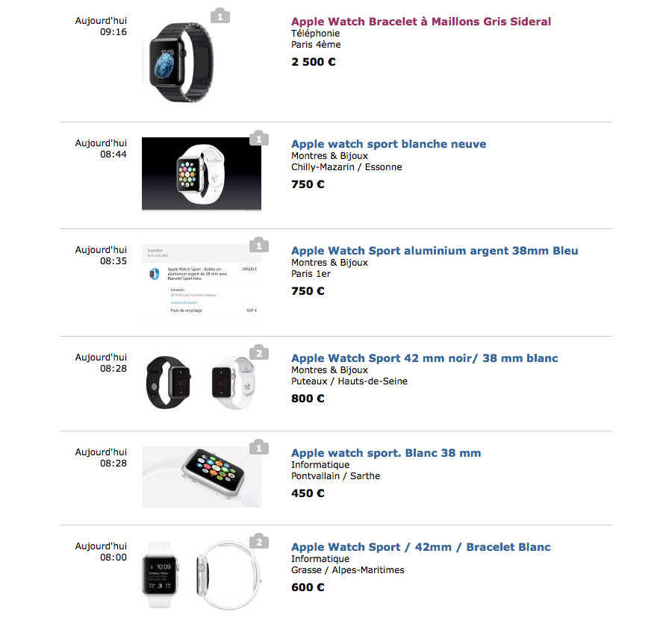Screen dimensions: 672x618
Task: Open Apple Watch Bracelet à Maillons Gris Sideral
Action: pos(421,22)
